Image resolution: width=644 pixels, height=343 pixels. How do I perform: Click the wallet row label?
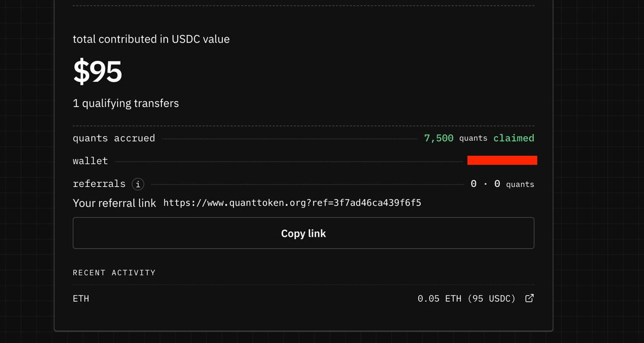[x=91, y=161]
